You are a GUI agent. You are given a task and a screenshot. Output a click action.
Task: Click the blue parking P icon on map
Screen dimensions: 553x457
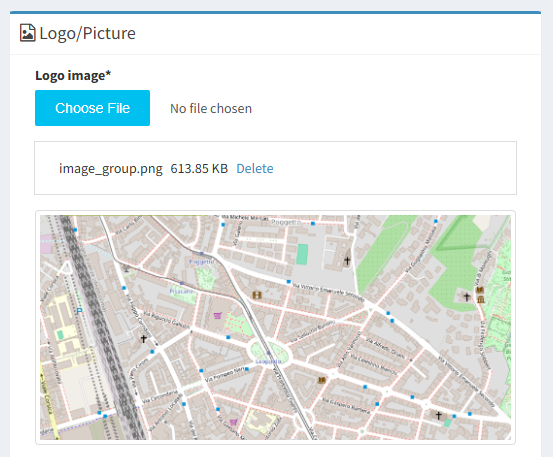tap(79, 311)
